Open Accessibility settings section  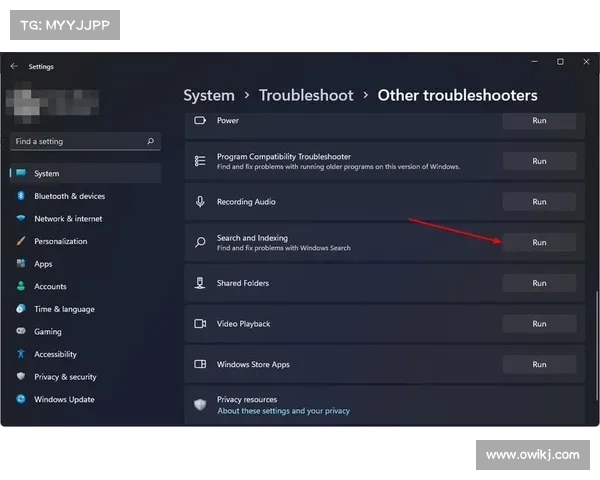click(85, 354)
